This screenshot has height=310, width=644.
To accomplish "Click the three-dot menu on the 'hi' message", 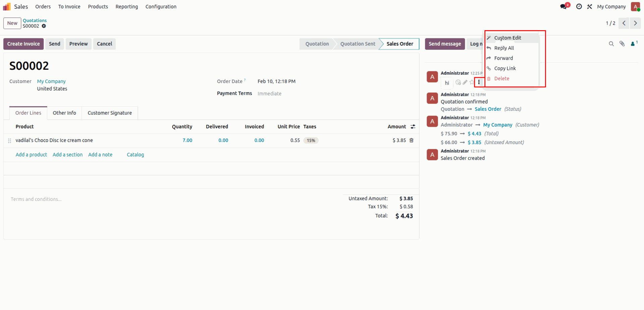I will 479,82.
